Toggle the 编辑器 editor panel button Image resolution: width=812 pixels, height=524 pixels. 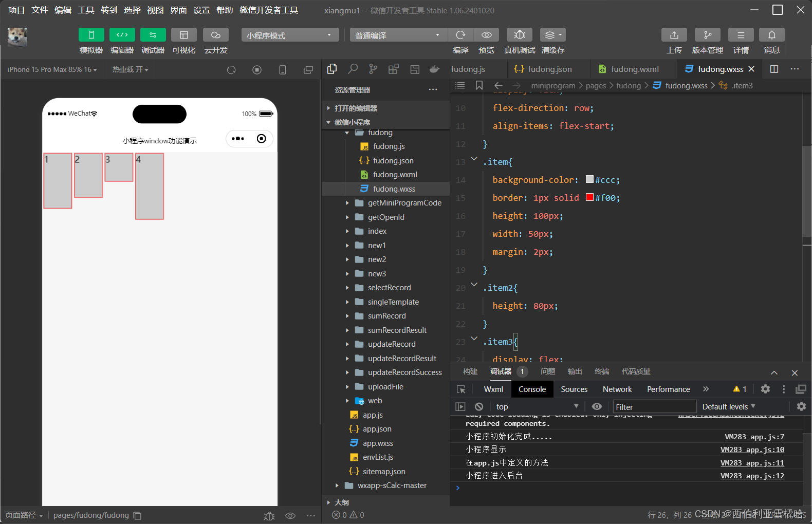coord(122,35)
